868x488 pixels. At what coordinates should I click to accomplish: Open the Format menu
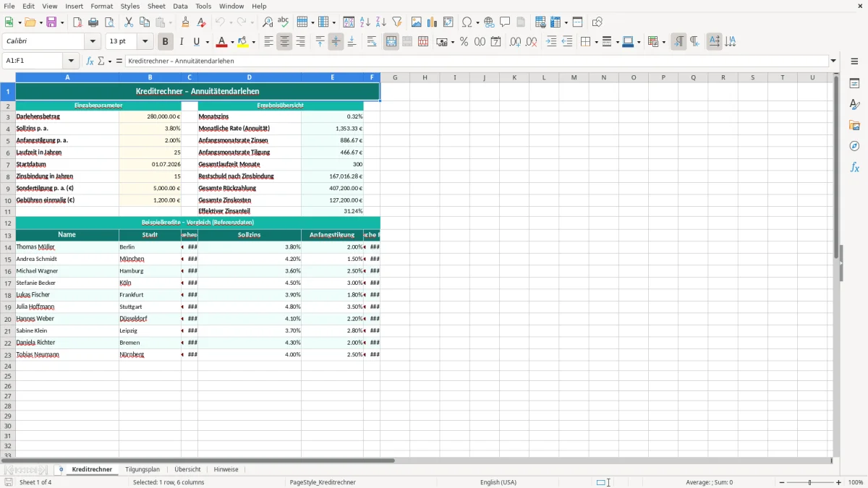[101, 6]
